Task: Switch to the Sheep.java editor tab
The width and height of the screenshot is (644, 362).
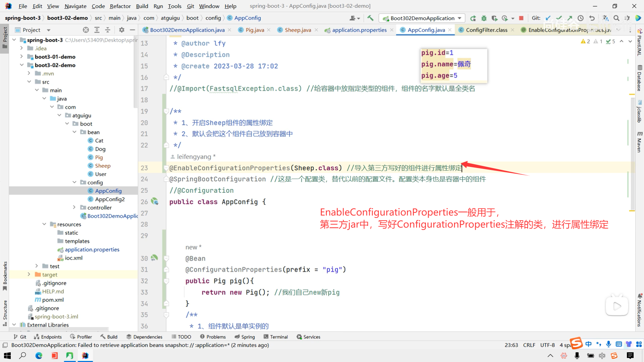Action: tap(298, 30)
